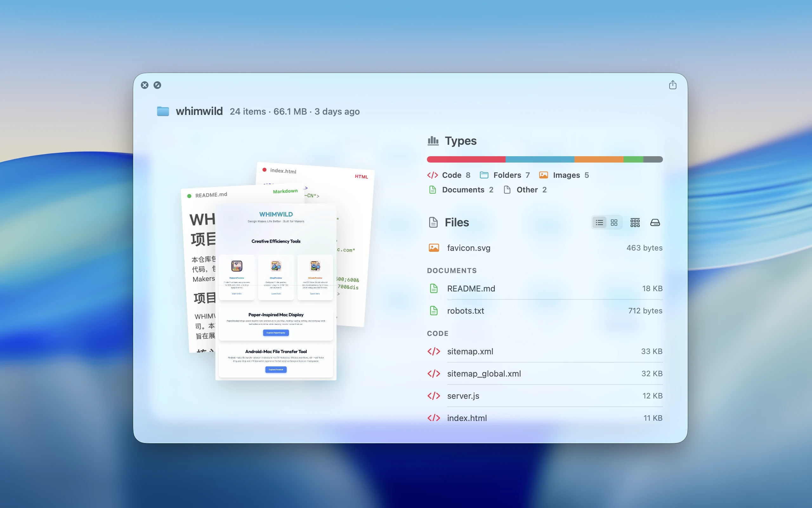Click the code icon next to server.js

[434, 396]
